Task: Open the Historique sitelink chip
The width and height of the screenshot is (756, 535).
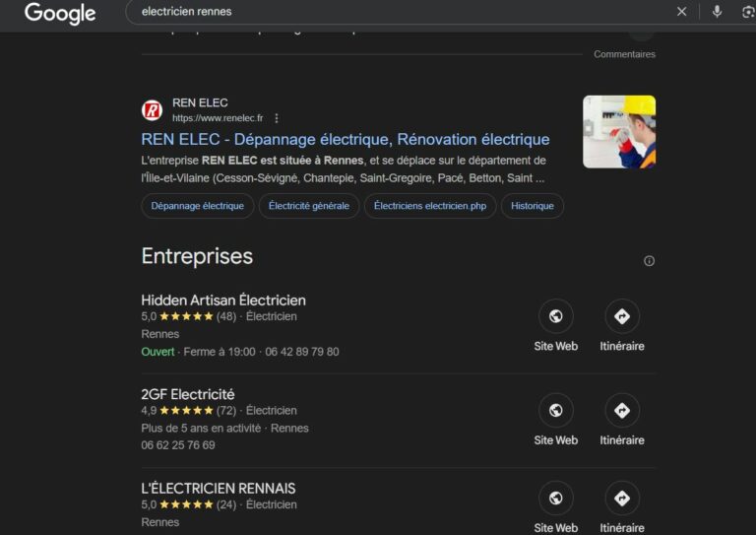Action: point(533,206)
